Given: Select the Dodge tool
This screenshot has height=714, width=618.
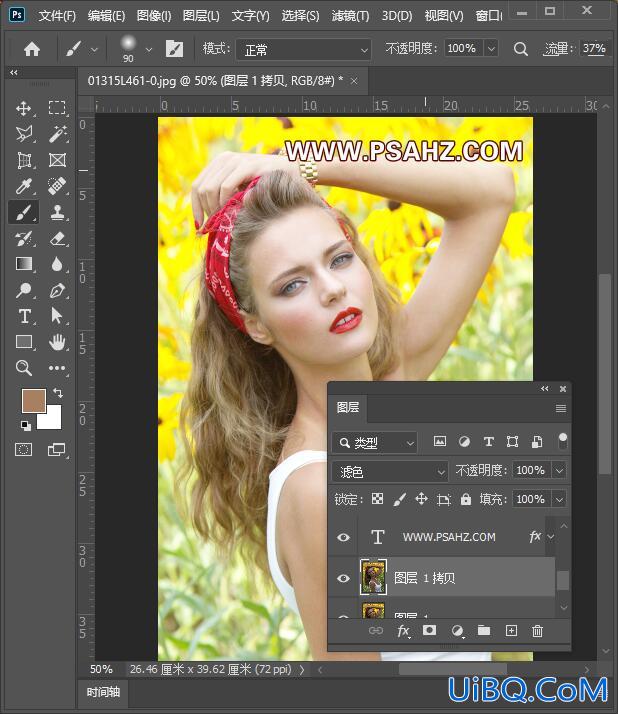Looking at the screenshot, I should tap(23, 290).
